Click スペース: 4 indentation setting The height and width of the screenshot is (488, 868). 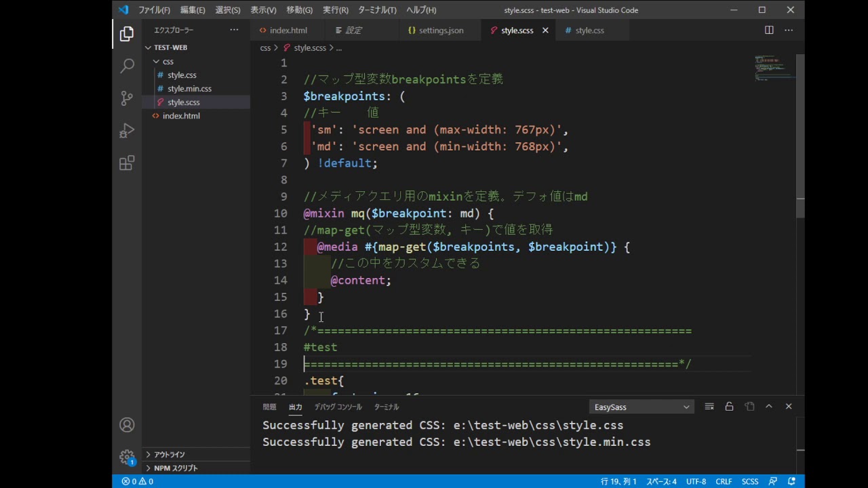pyautogui.click(x=661, y=481)
